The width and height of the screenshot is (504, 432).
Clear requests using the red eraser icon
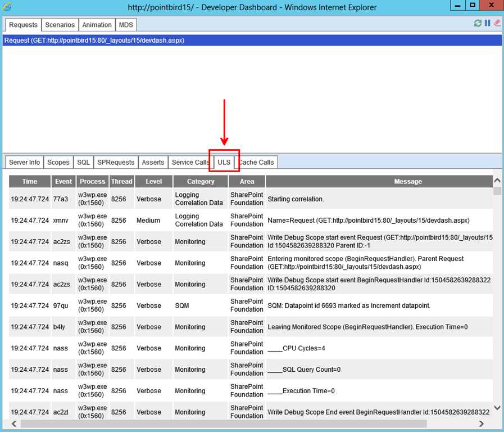497,23
